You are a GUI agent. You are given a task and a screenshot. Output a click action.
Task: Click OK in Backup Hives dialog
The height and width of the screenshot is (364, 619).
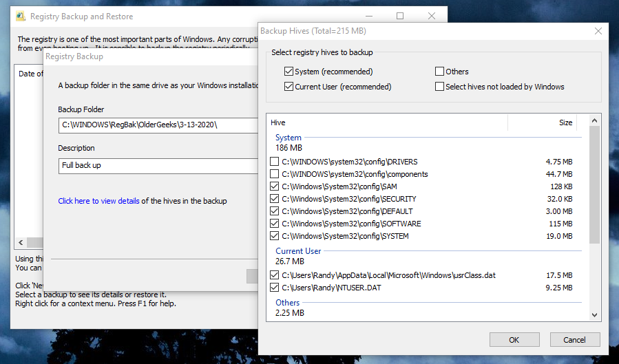(514, 339)
